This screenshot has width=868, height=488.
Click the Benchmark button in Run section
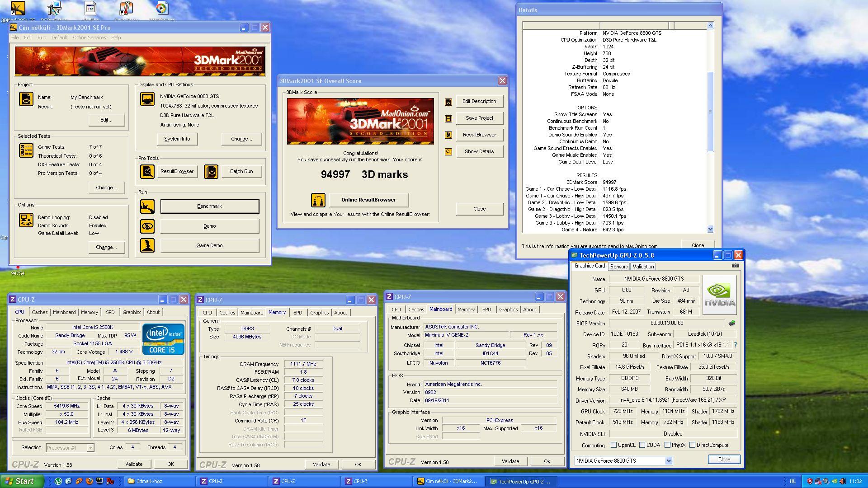click(x=210, y=206)
